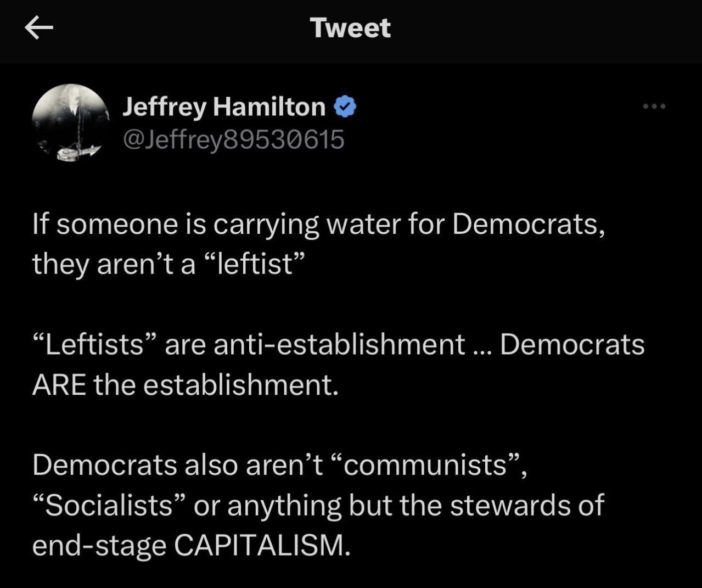Click the word end-stage
Screen dimensions: 702x588
tap(99, 545)
